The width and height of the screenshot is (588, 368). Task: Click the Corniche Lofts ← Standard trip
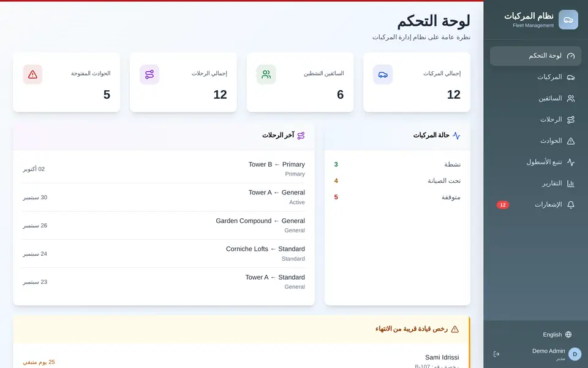265,249
